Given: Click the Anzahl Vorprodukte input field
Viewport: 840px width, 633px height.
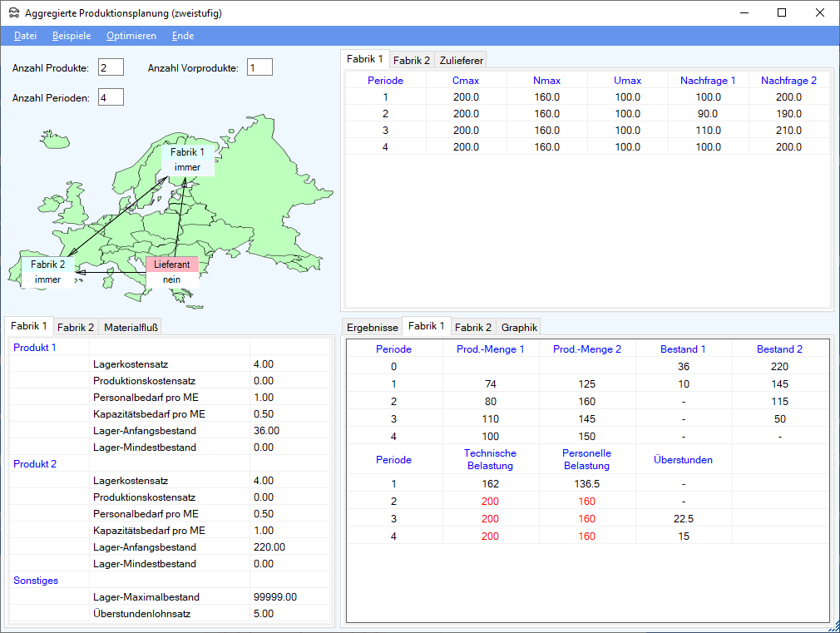Looking at the screenshot, I should click(x=259, y=67).
